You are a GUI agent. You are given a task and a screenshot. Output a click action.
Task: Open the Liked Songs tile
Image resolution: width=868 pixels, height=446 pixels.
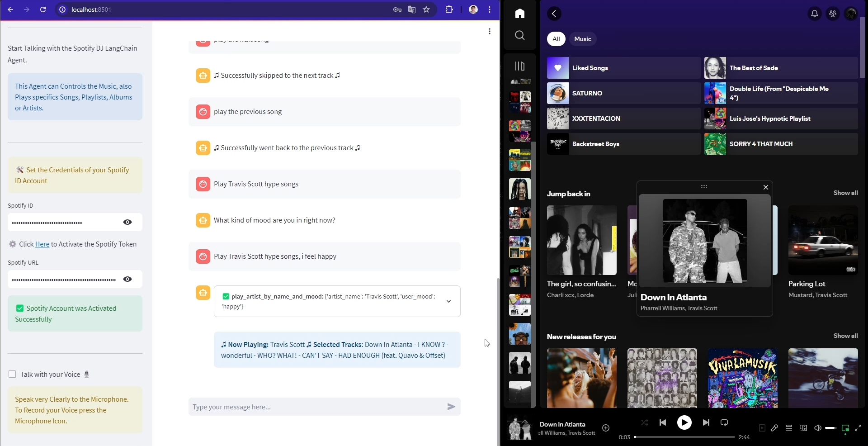click(623, 68)
